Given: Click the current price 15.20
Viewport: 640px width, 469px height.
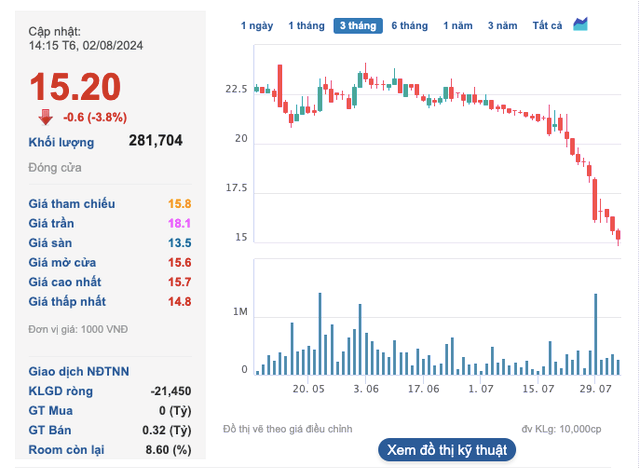Looking at the screenshot, I should click(x=75, y=86).
